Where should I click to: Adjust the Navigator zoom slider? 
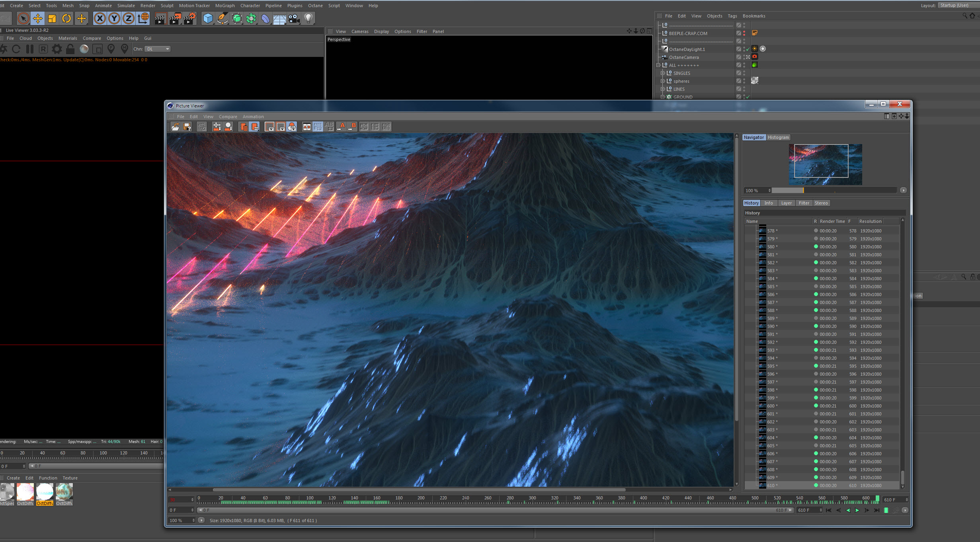point(803,191)
